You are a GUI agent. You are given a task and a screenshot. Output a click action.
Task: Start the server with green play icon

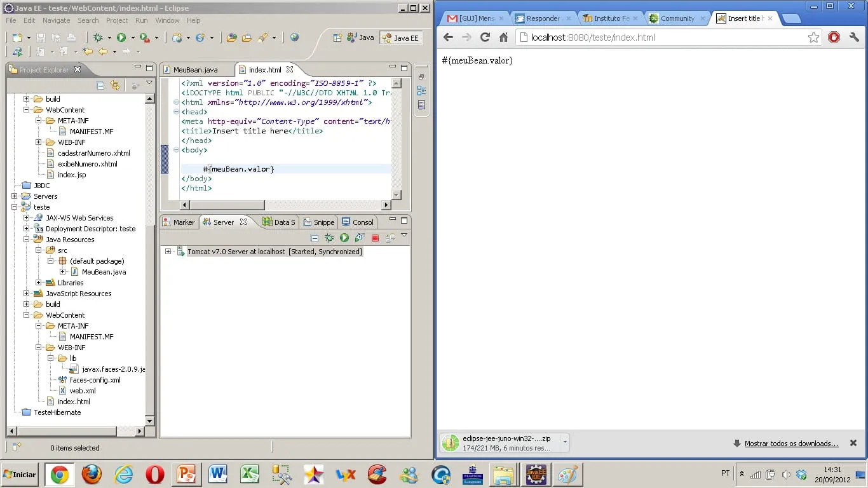(344, 238)
